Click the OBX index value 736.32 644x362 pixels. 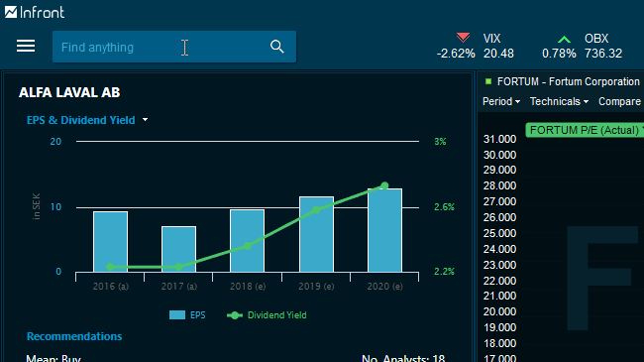(603, 54)
